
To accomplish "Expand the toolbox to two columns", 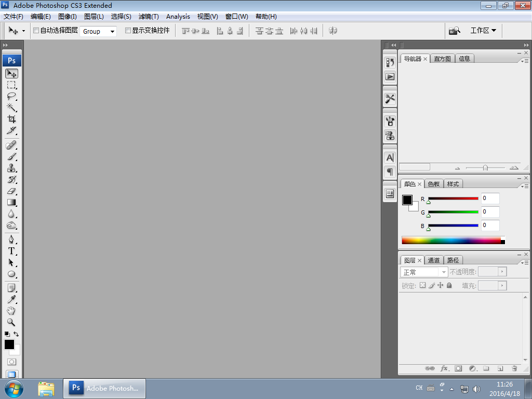I will 5,45.
